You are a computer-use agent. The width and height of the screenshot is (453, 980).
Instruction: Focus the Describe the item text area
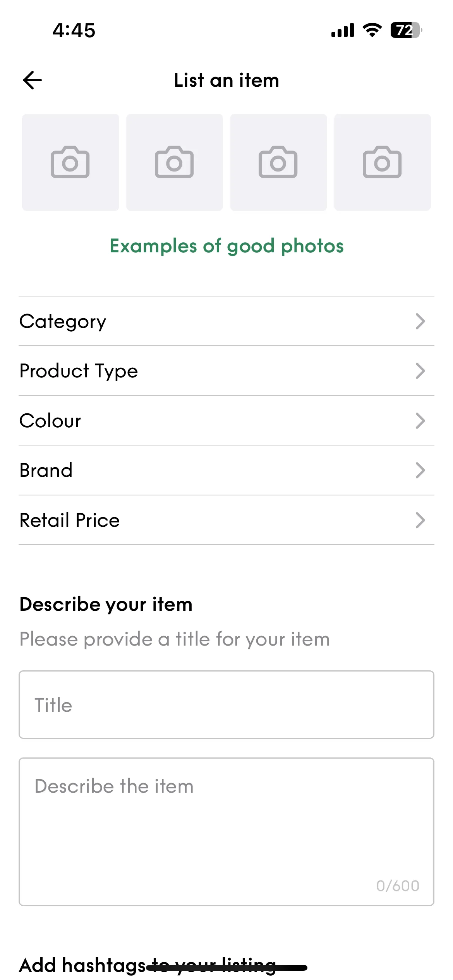click(226, 832)
